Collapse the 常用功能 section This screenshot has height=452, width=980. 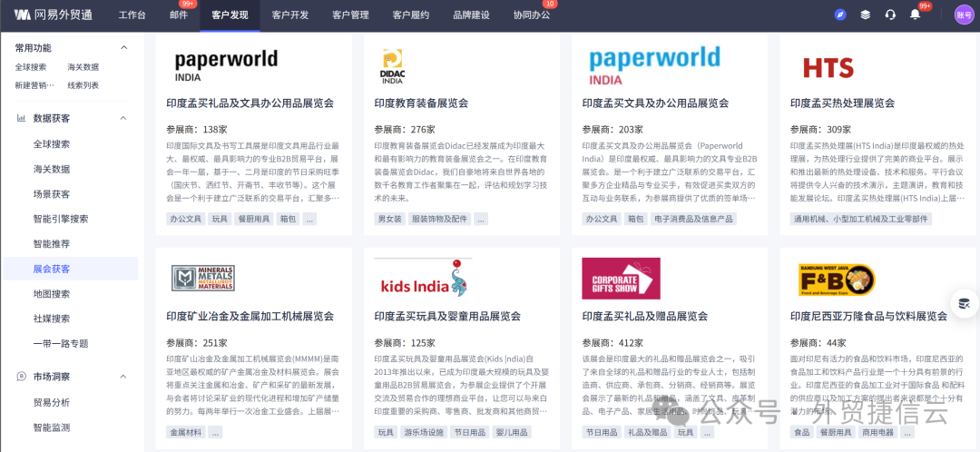pos(123,47)
